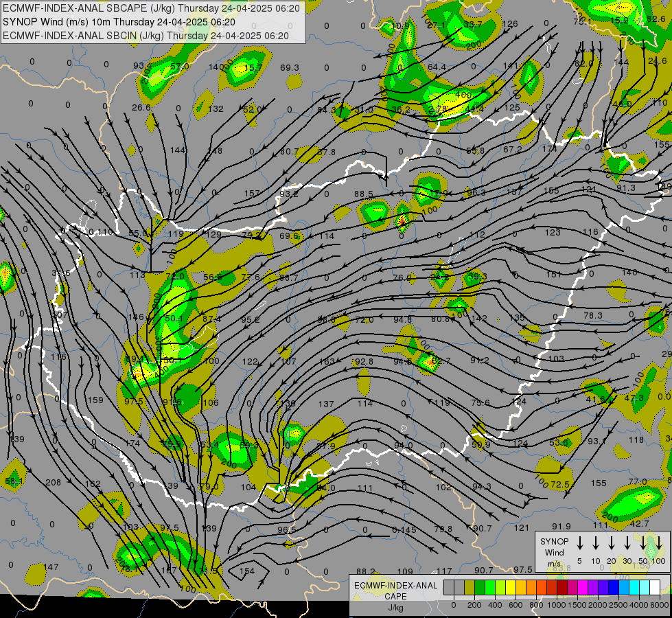This screenshot has height=618, width=672.
Task: Pick the yellow-green swatch right of 400
Action: point(500,588)
